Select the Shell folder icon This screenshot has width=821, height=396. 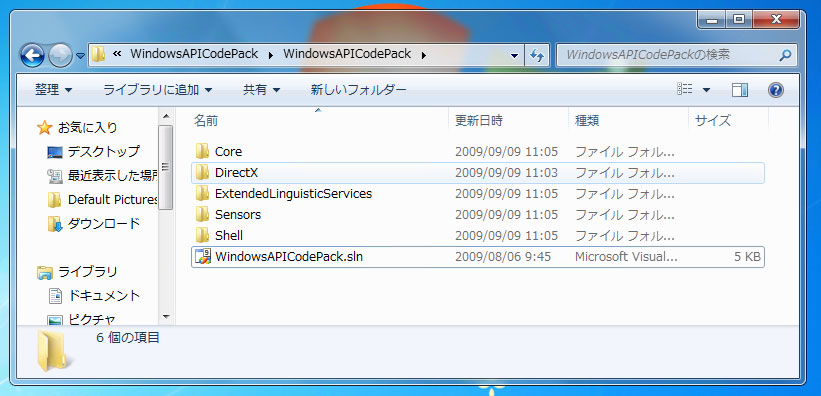[202, 235]
